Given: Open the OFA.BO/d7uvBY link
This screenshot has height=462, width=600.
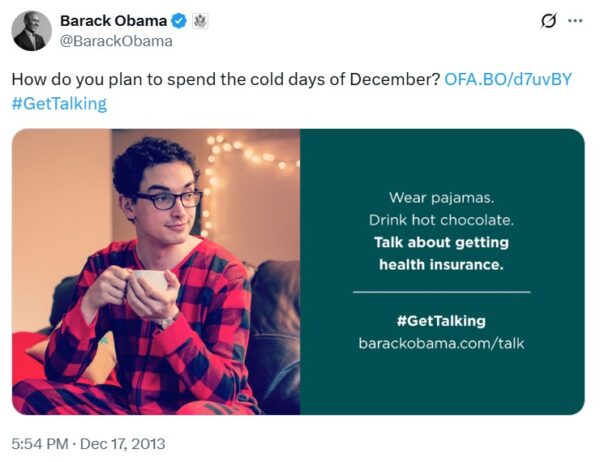Looking at the screenshot, I should (508, 79).
